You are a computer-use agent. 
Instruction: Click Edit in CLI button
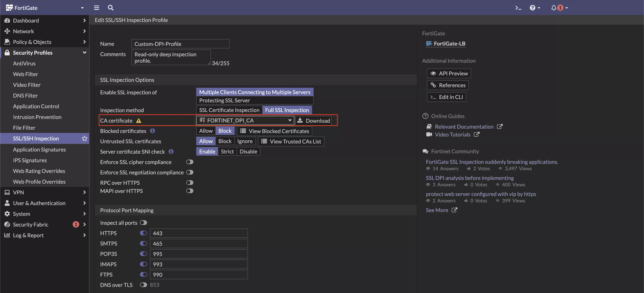click(x=447, y=97)
